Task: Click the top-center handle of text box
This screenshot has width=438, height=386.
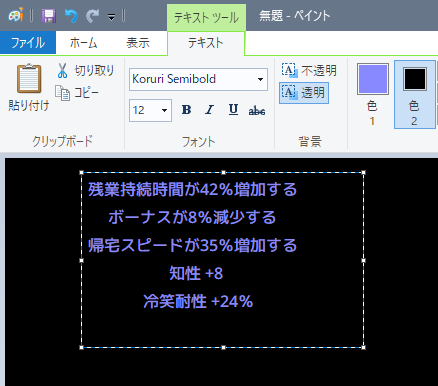Action: tap(223, 173)
